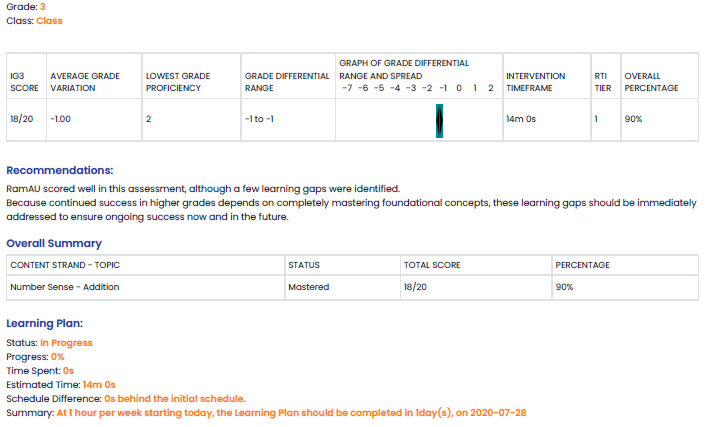Click the Overall Percentage column header

pos(651,82)
